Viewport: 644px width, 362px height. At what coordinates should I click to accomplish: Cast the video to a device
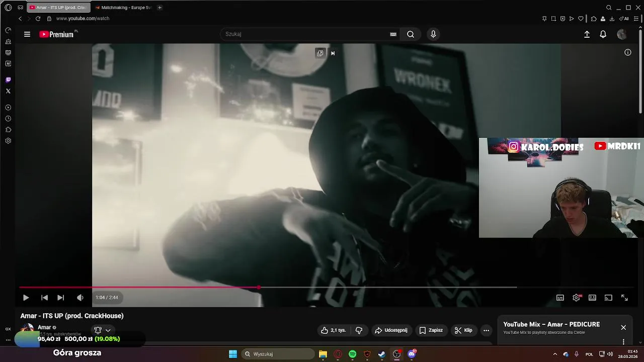coord(608,298)
